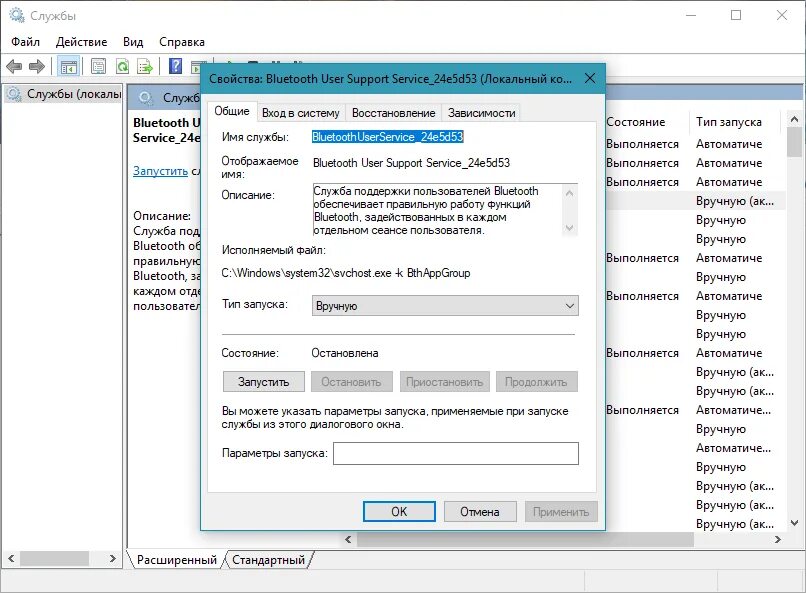
Task: Sort by the Тип запуска column header
Action: (x=728, y=122)
